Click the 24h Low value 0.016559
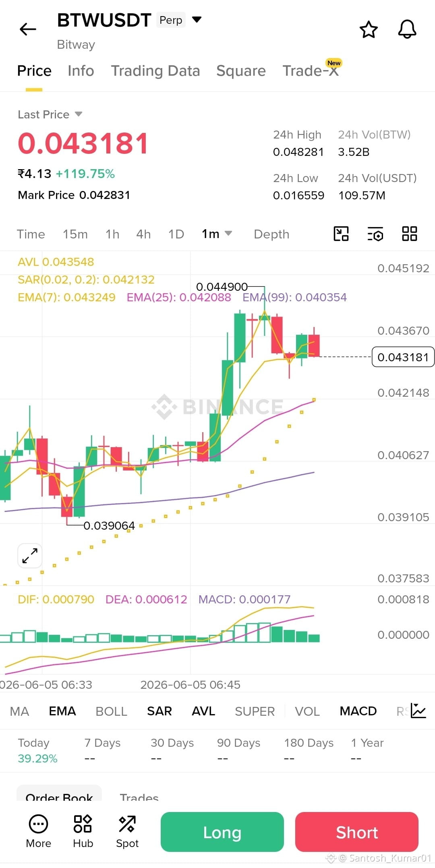The image size is (435, 868). (x=298, y=195)
